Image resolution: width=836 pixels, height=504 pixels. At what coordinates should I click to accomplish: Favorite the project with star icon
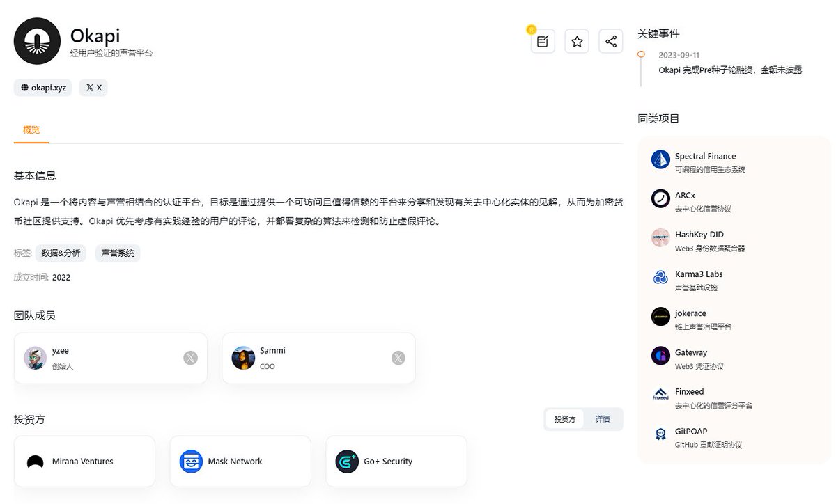tap(577, 41)
